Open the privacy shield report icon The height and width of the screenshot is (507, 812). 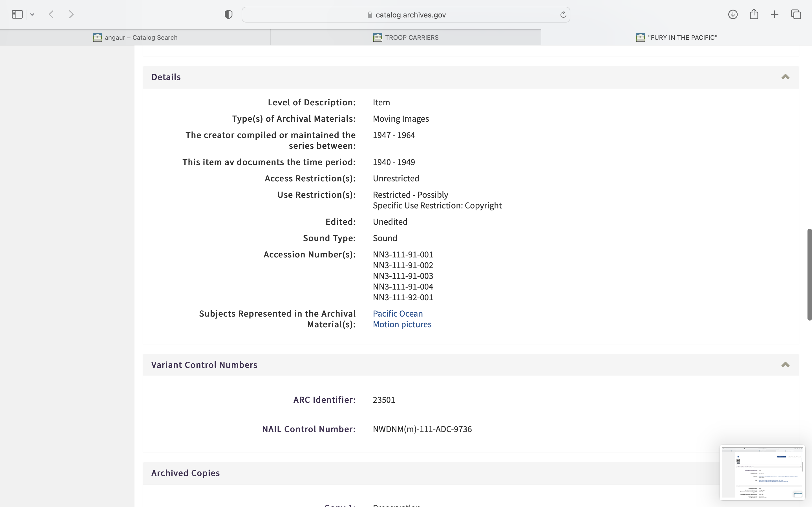(228, 14)
